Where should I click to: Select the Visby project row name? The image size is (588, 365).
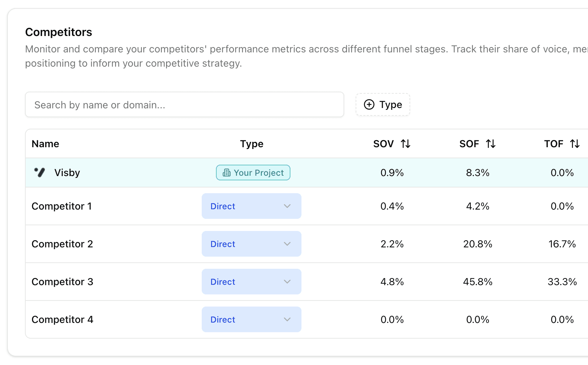[67, 173]
